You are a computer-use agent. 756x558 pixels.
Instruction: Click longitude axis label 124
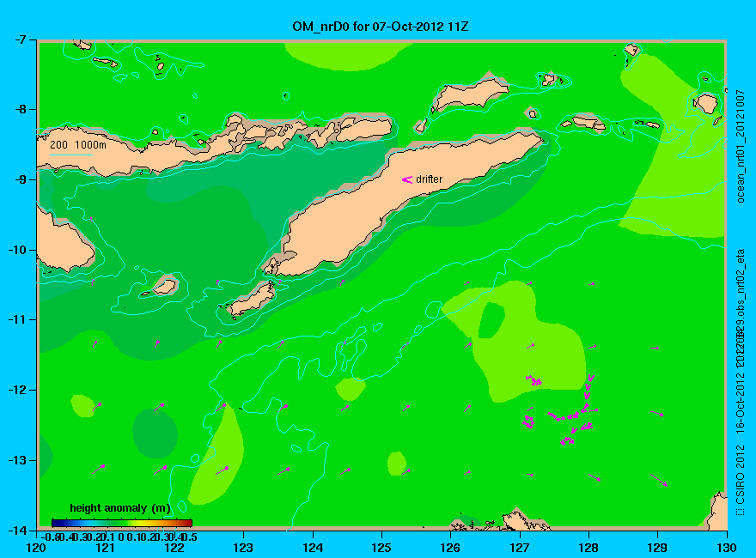tap(313, 548)
